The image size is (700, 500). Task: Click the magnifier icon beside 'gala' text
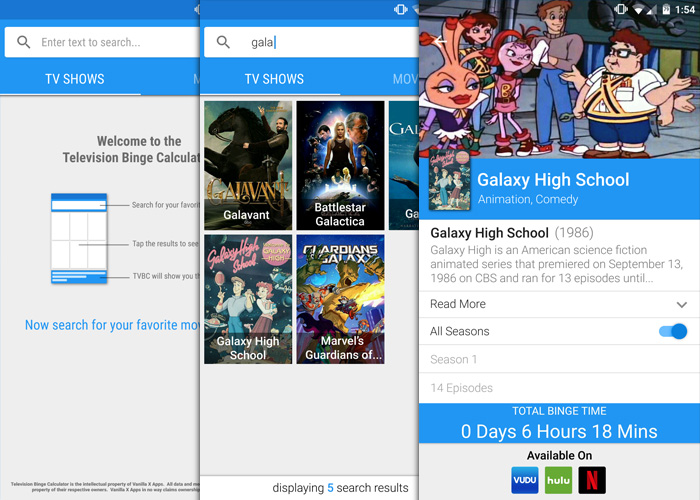[224, 42]
